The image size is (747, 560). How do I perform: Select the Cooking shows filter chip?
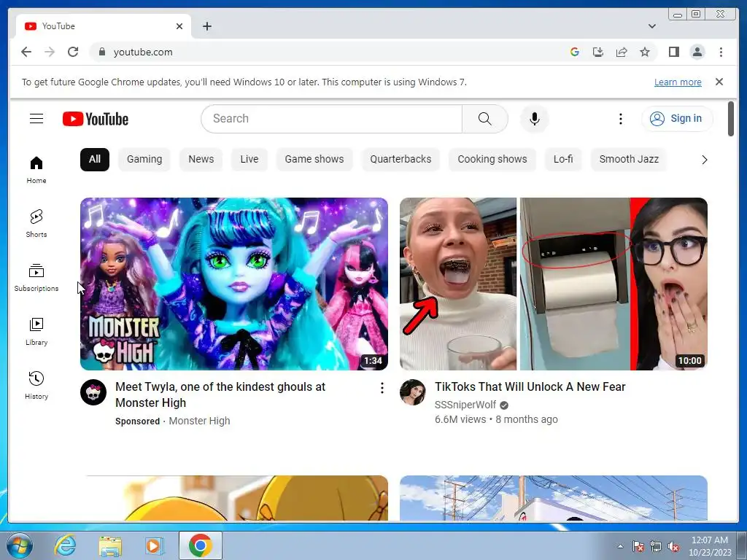pos(492,159)
